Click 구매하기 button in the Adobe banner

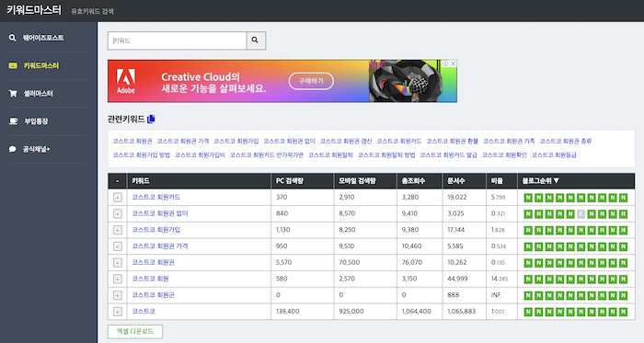click(311, 81)
